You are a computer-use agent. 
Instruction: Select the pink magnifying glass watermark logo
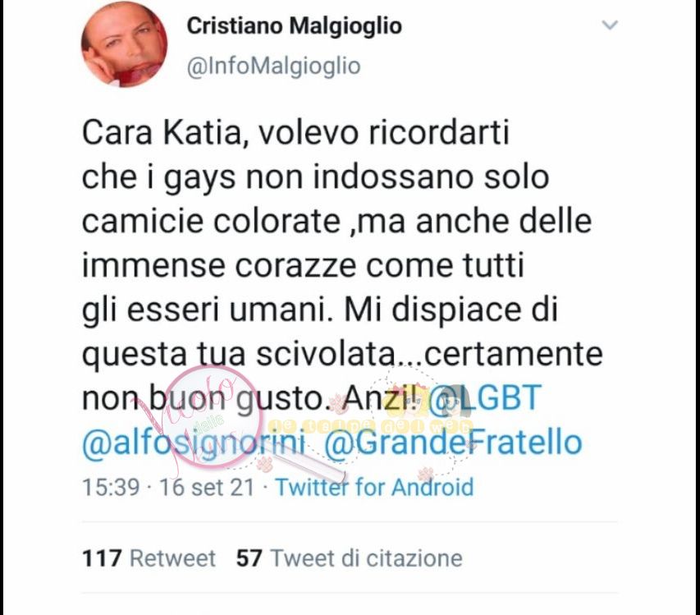(x=217, y=416)
